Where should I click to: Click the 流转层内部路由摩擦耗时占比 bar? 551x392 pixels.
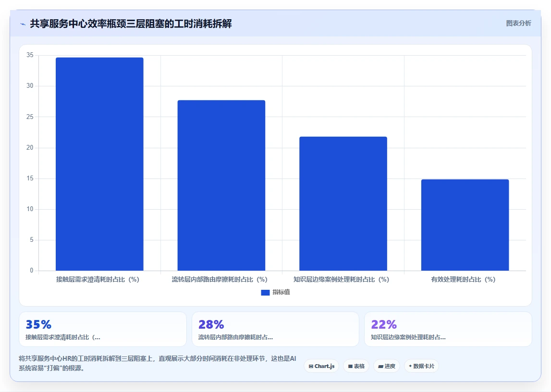[221, 185]
